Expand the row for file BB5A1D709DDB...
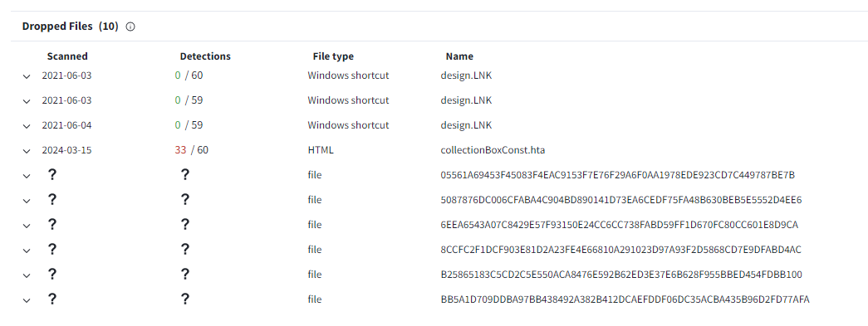Image resolution: width=868 pixels, height=326 pixels. pyautogui.click(x=27, y=300)
